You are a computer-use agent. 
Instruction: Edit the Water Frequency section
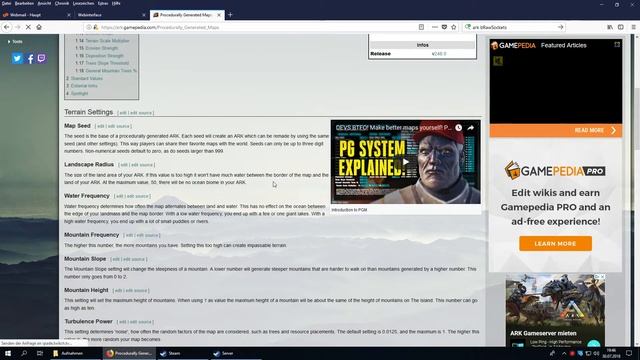click(120, 196)
